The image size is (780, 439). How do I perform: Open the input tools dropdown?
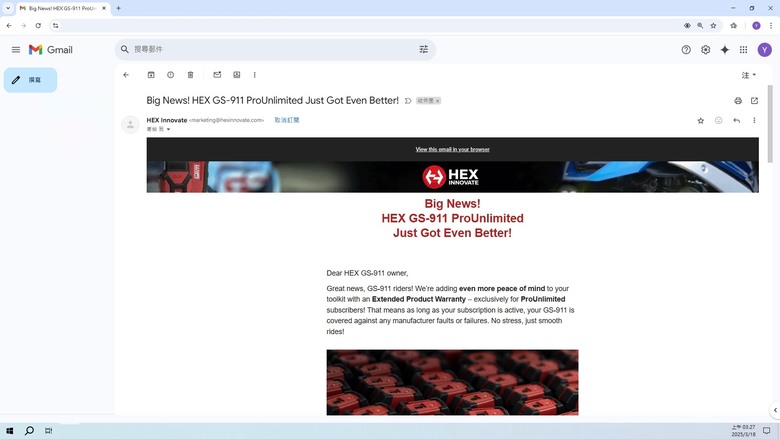(x=749, y=75)
